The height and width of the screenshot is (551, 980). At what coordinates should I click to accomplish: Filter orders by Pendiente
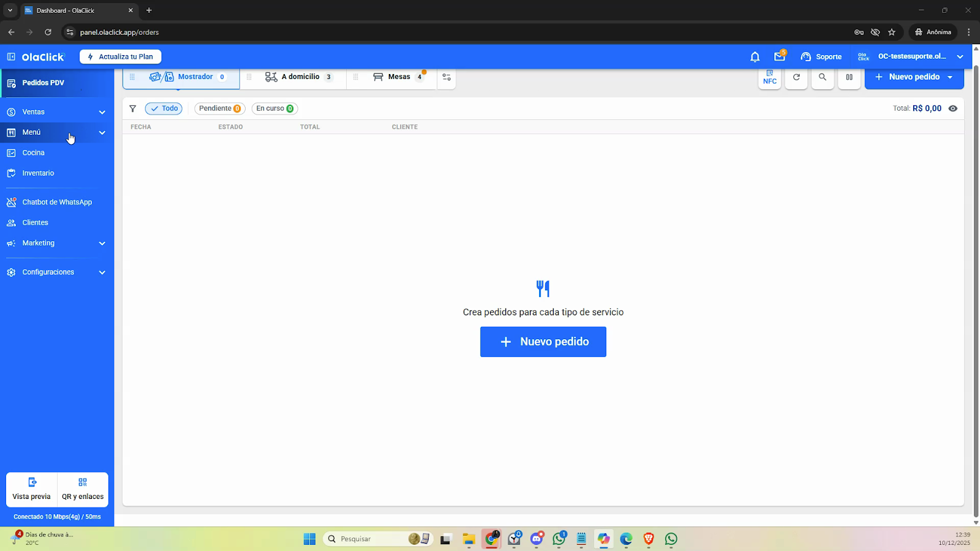point(219,108)
